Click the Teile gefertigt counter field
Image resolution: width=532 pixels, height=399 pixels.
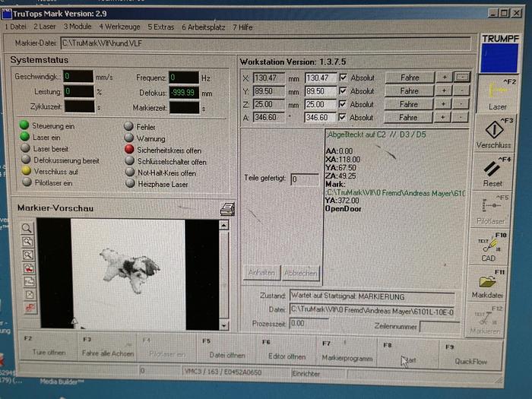coord(304,179)
